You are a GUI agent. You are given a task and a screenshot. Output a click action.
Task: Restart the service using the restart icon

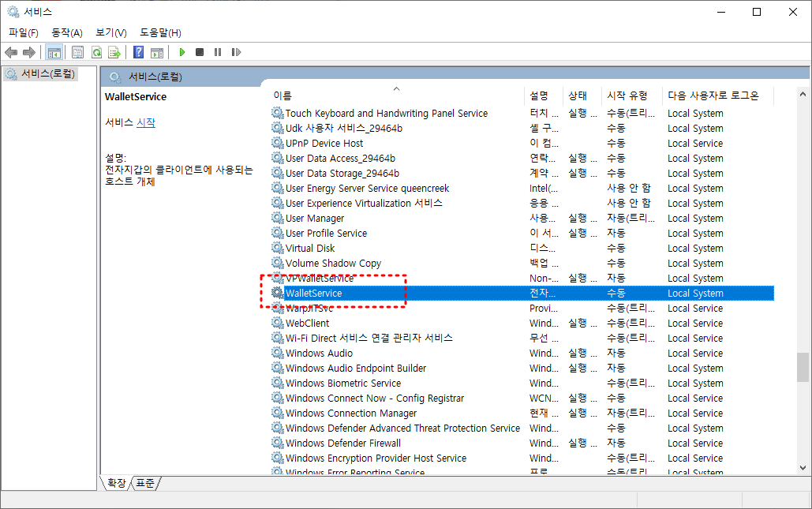tap(238, 52)
